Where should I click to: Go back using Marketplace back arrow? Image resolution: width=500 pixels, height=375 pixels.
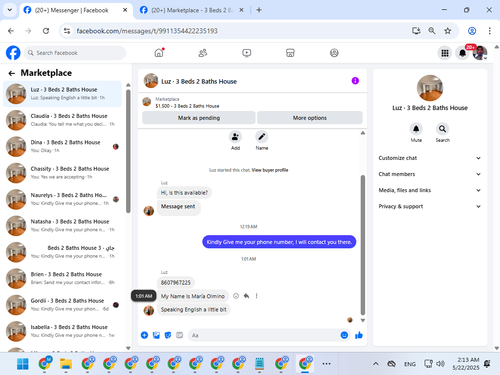tap(12, 73)
